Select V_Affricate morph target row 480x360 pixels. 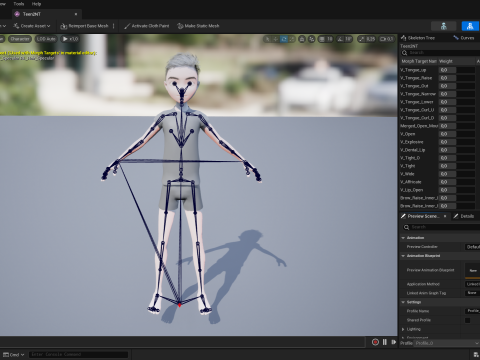pos(439,182)
